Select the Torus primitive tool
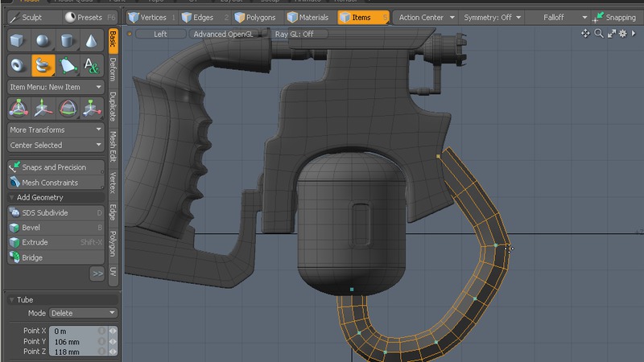644x362 pixels. click(x=19, y=66)
